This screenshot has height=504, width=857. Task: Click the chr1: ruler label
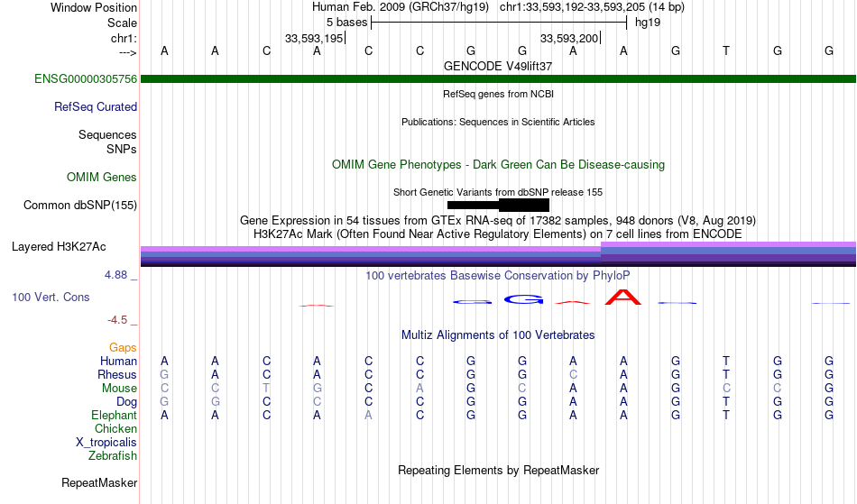point(124,38)
